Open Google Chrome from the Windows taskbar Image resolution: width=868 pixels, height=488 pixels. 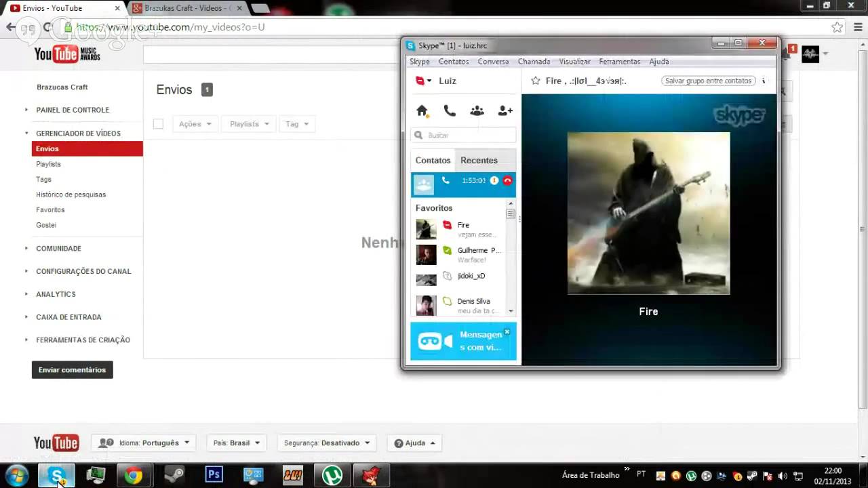point(134,476)
